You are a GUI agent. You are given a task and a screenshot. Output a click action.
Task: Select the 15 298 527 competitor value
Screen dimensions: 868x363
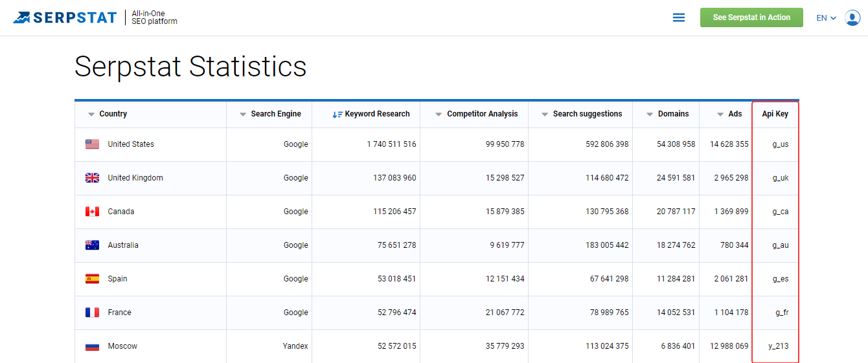point(505,178)
